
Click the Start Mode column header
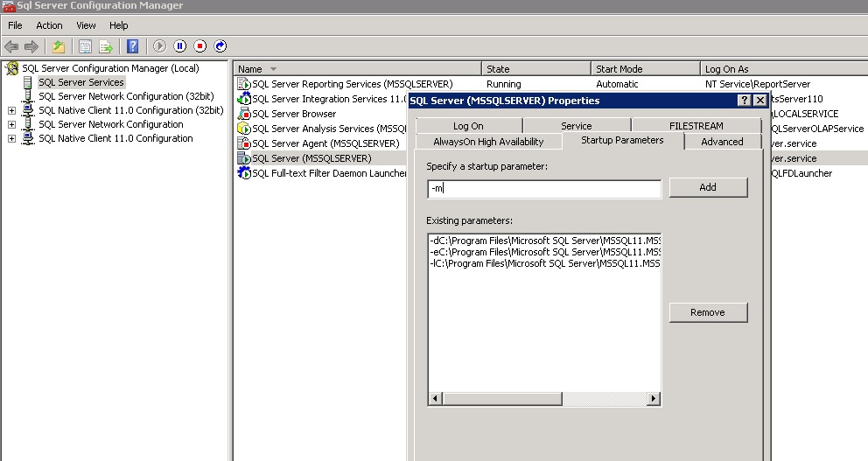pos(646,69)
